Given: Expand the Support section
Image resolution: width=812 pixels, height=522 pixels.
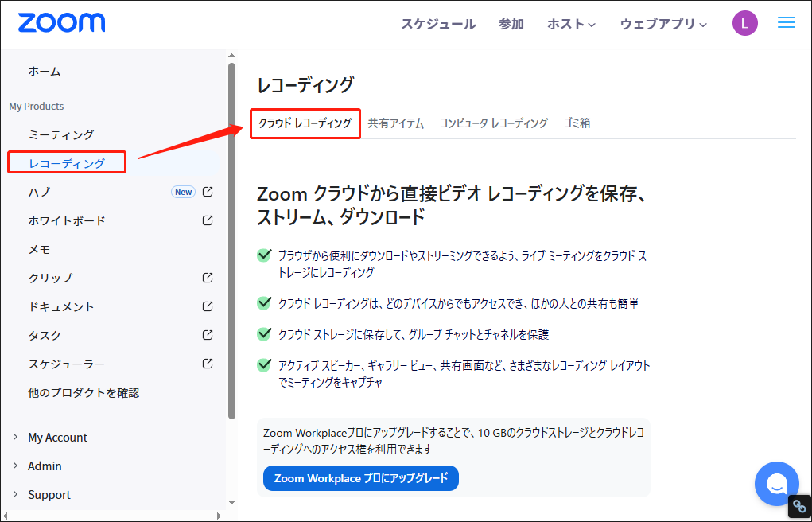Looking at the screenshot, I should click(x=49, y=494).
